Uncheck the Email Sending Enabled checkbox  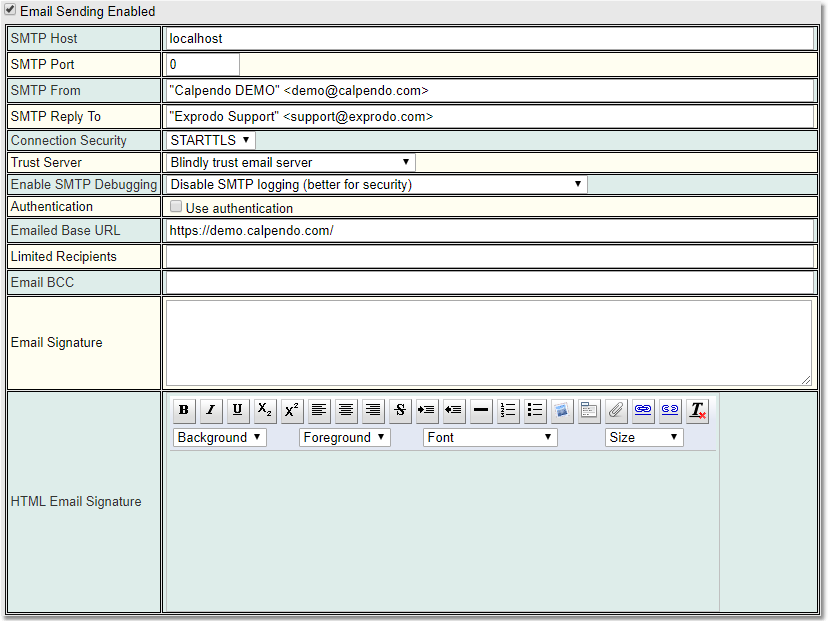coord(10,11)
